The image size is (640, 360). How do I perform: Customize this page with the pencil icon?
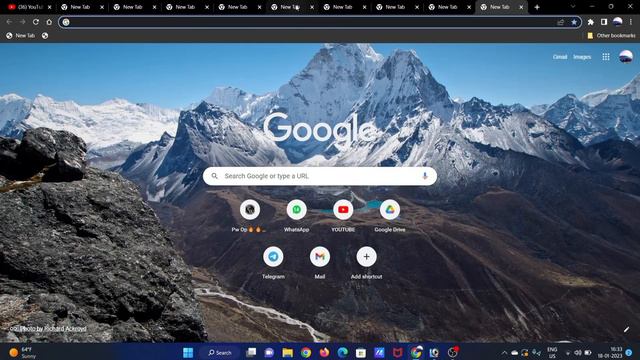pyautogui.click(x=626, y=329)
